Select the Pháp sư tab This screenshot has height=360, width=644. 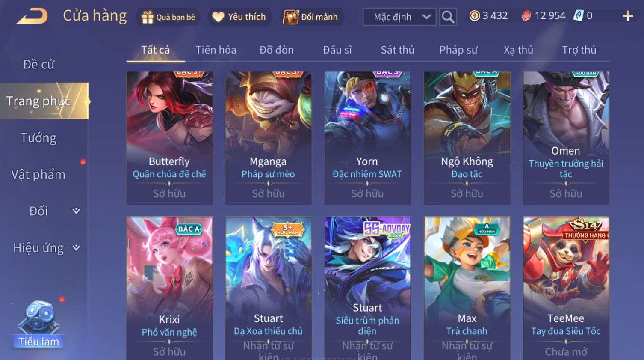coord(458,50)
